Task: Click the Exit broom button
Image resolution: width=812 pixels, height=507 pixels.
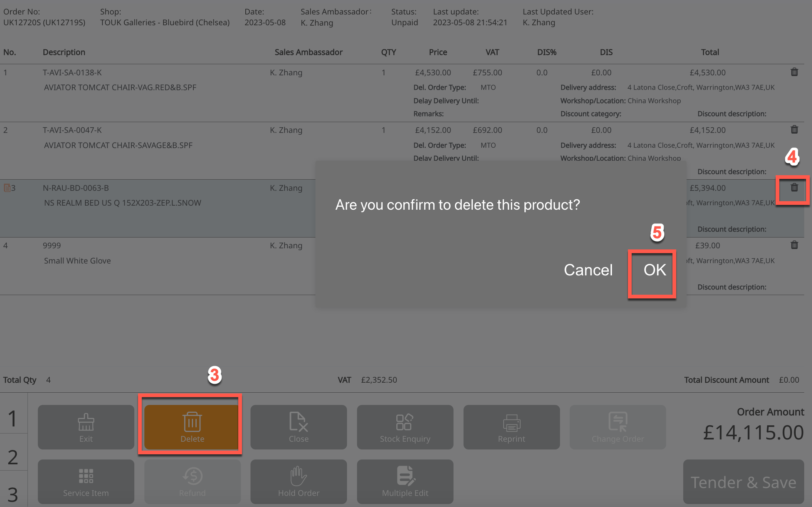Action: tap(86, 427)
